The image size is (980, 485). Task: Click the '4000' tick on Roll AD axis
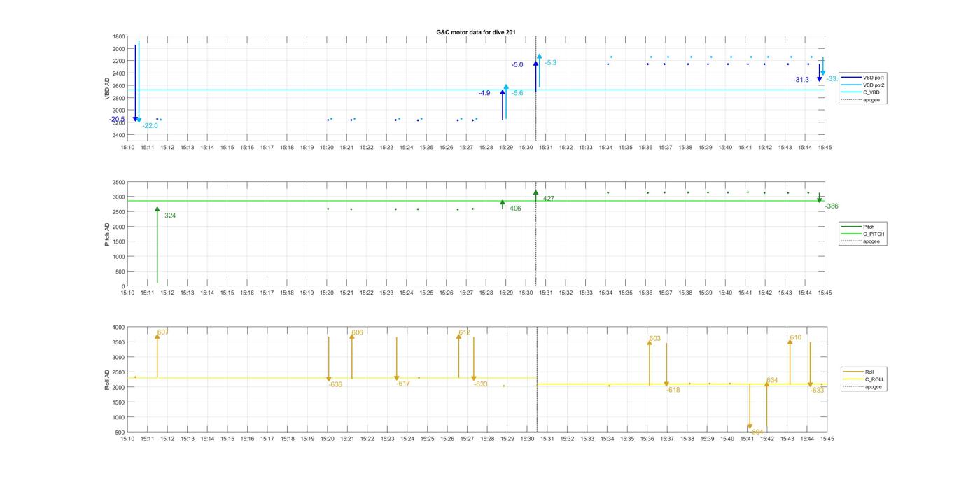tap(118, 328)
